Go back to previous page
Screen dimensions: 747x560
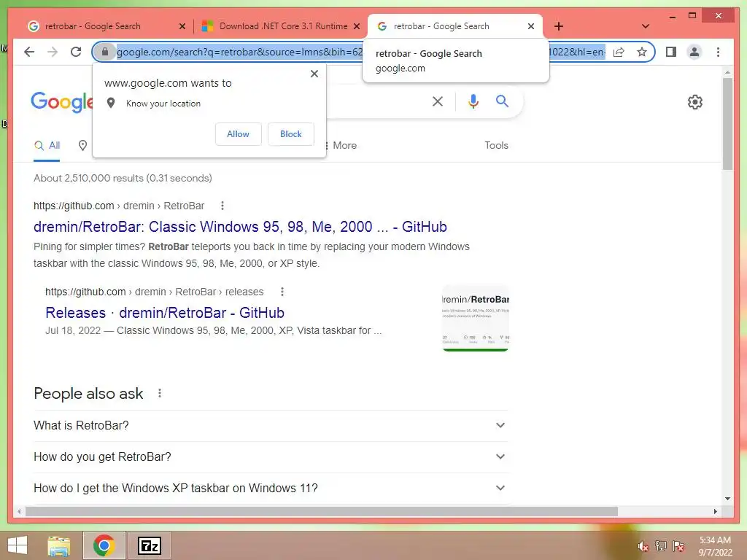(29, 52)
